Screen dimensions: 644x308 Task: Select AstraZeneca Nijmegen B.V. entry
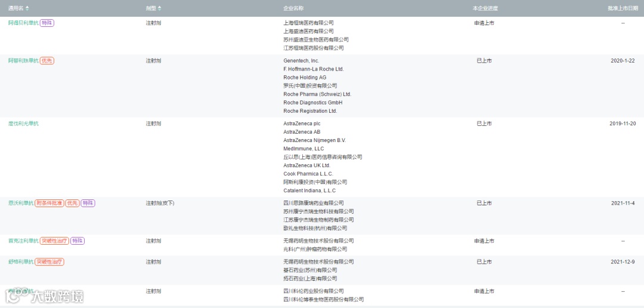[x=315, y=140]
